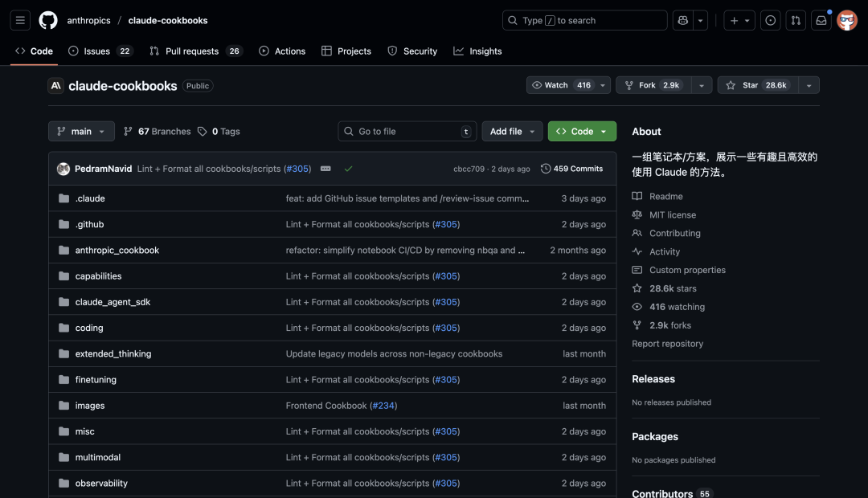Open the anthropic_cookbook folder
868x498 pixels.
[117, 250]
